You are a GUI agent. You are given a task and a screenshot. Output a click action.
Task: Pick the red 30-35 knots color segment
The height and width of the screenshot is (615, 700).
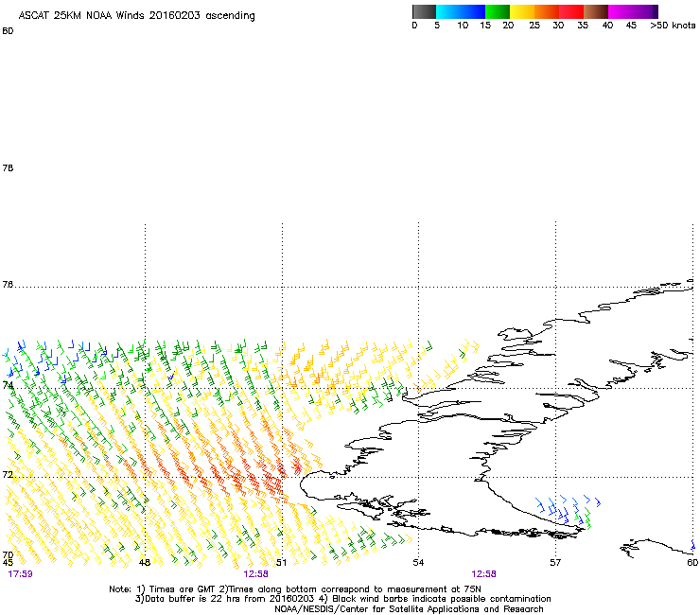point(571,11)
